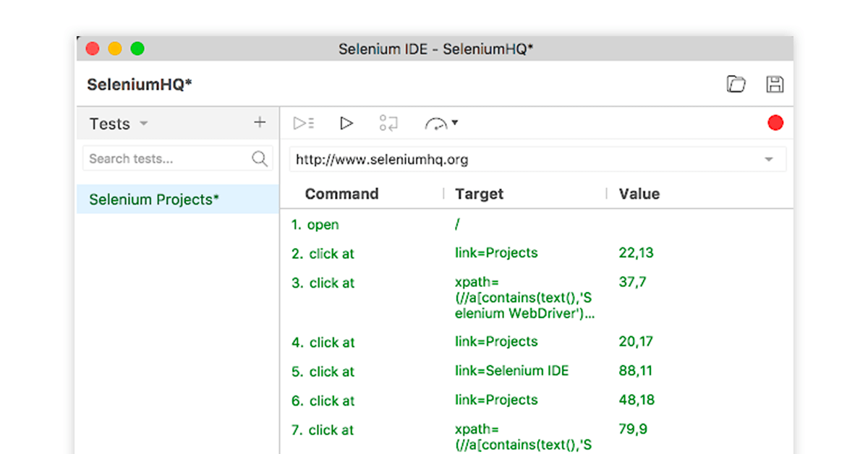This screenshot has height=454, width=868.
Task: Click the Command column header
Action: pyautogui.click(x=341, y=194)
